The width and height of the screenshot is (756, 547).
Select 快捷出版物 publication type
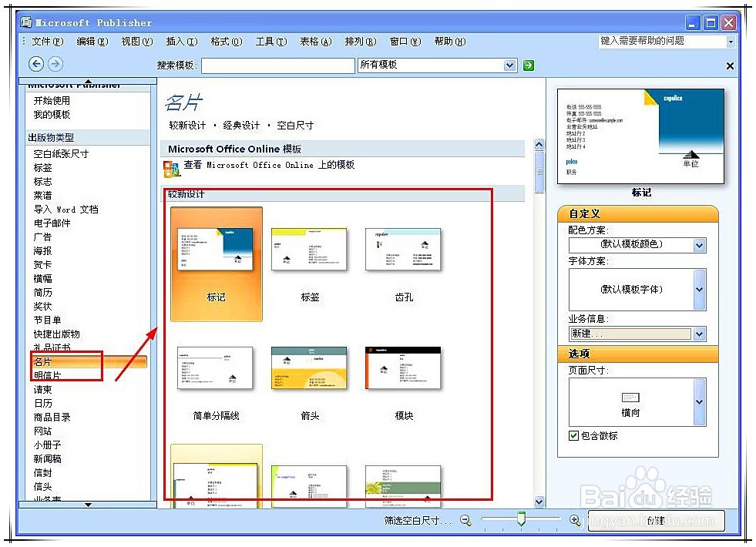coord(56,334)
